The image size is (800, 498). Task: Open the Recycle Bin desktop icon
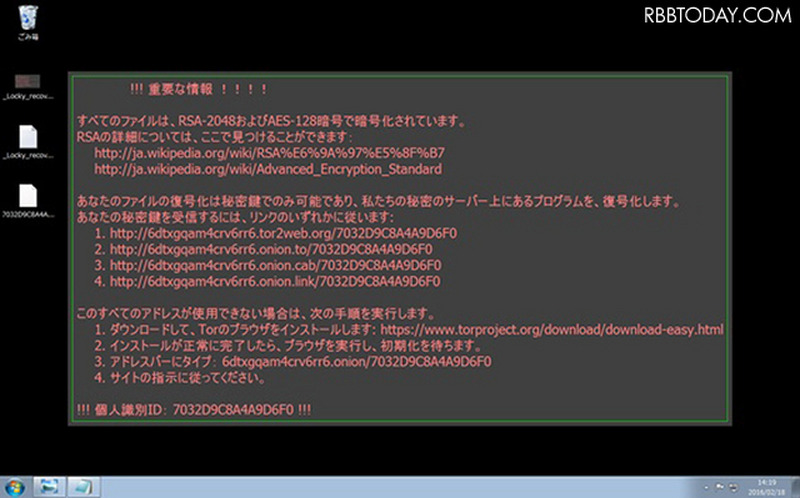(x=29, y=20)
